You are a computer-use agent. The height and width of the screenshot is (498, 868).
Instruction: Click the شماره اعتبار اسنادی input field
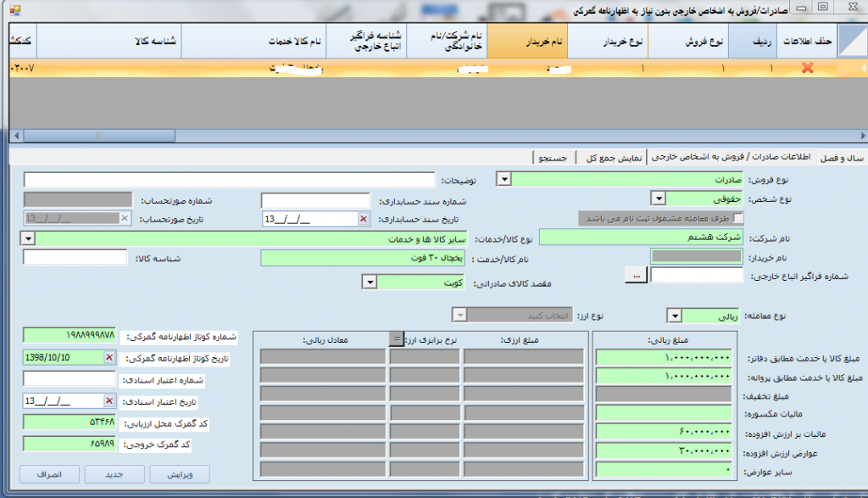[70, 379]
